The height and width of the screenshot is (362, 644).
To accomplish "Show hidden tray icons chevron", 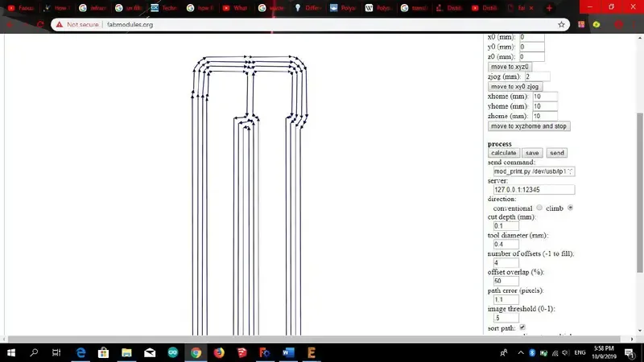I will 521,352.
